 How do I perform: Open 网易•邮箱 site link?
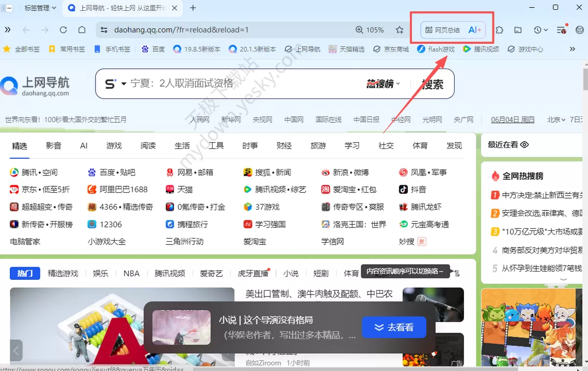[x=189, y=173]
